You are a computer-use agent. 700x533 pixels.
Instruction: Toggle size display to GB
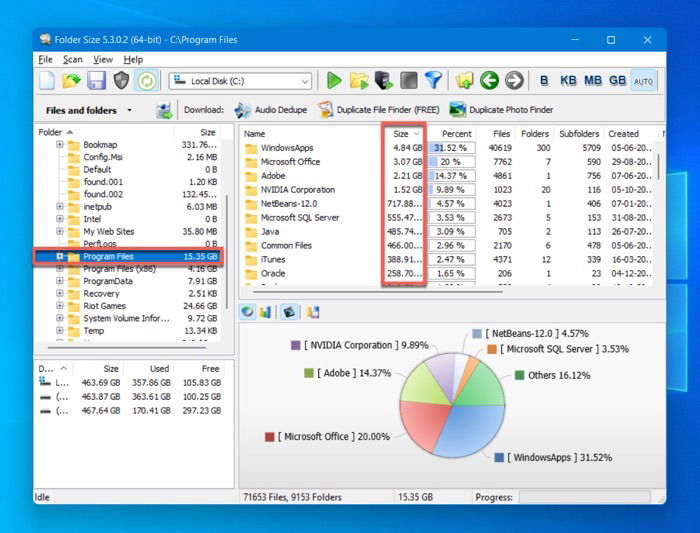[617, 81]
